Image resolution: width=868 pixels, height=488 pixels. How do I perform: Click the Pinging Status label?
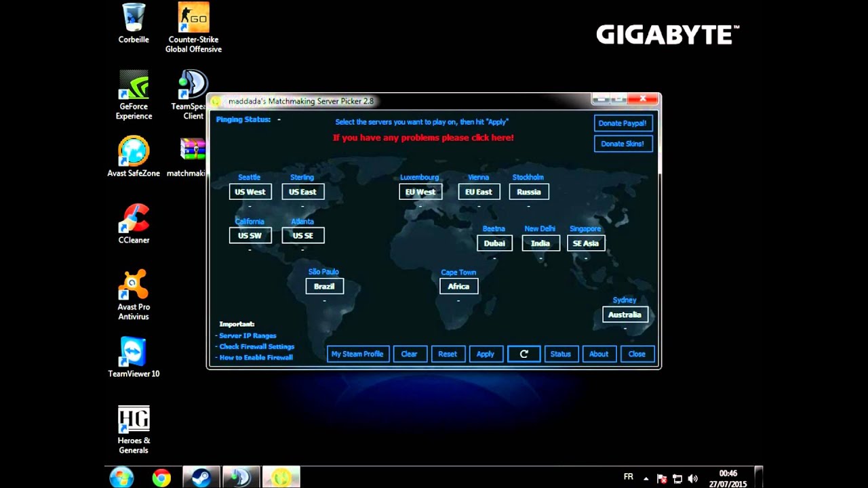tap(243, 119)
